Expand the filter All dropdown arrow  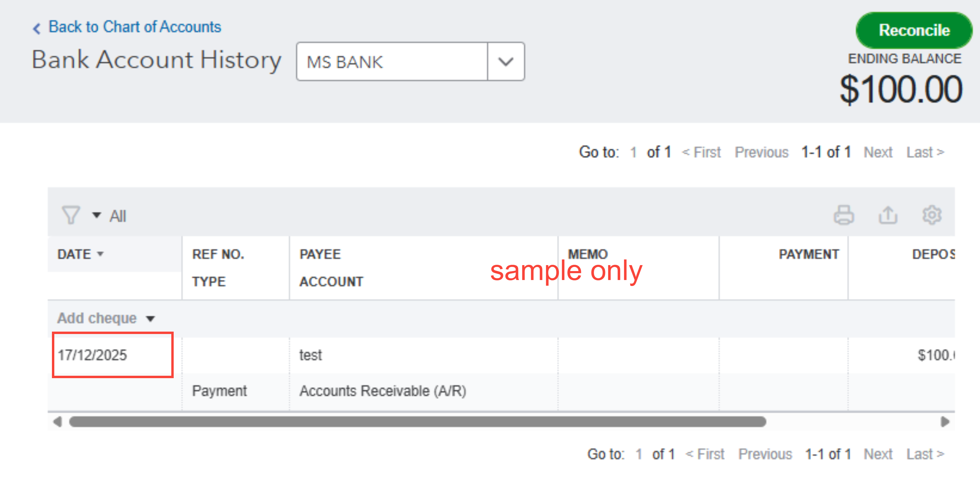click(x=97, y=216)
